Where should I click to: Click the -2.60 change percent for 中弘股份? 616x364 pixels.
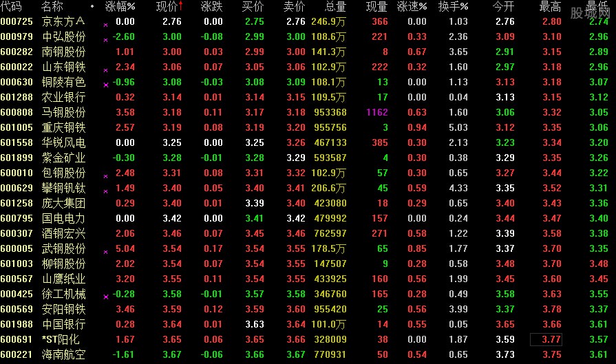point(123,36)
